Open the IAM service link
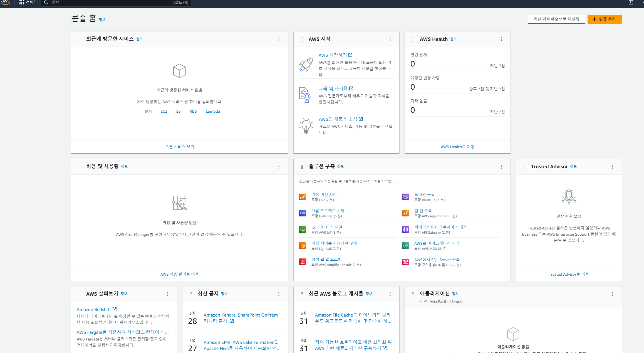644x353 pixels. point(148,111)
